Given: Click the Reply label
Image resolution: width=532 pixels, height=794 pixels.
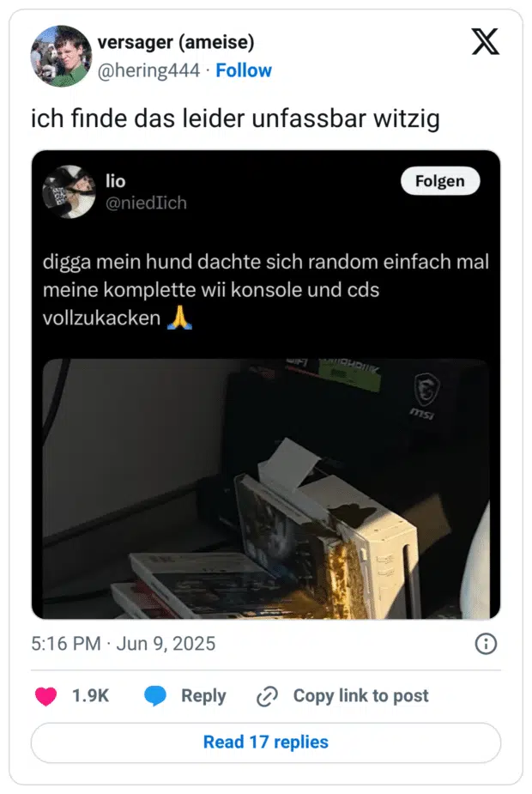Looking at the screenshot, I should point(203,696).
